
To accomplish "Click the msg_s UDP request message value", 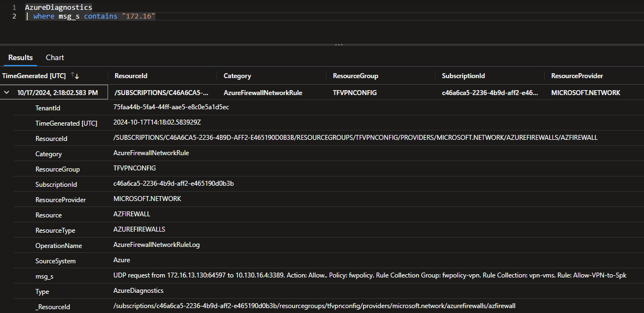I will [x=369, y=275].
